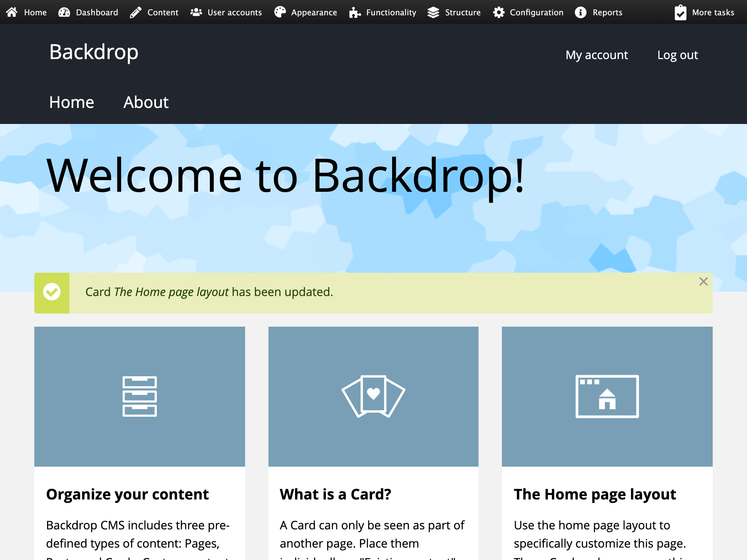Open More tasks from the clipboard icon
Screen dimensions: 747x560
point(681,12)
